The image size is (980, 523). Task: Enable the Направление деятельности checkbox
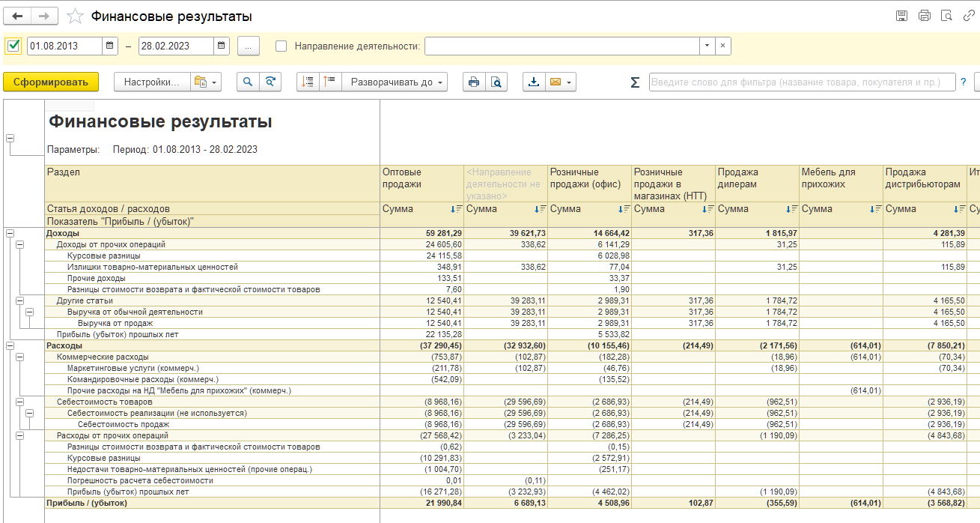(281, 46)
